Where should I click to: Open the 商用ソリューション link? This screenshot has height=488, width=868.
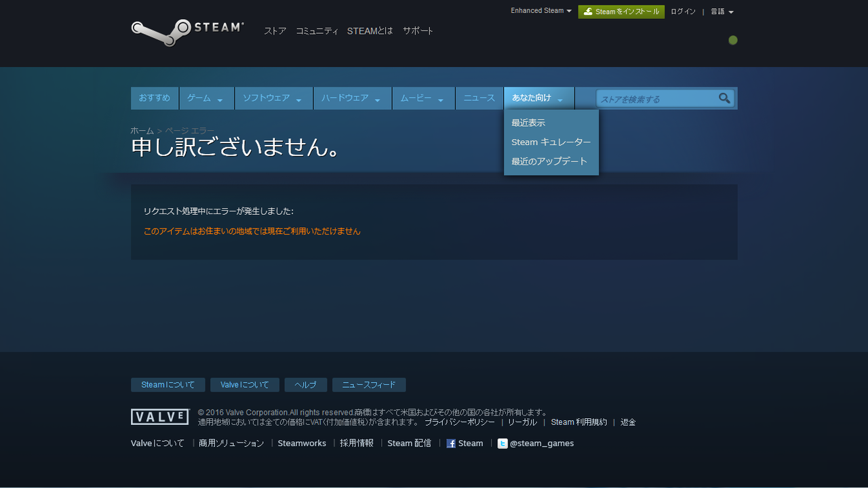click(x=231, y=443)
